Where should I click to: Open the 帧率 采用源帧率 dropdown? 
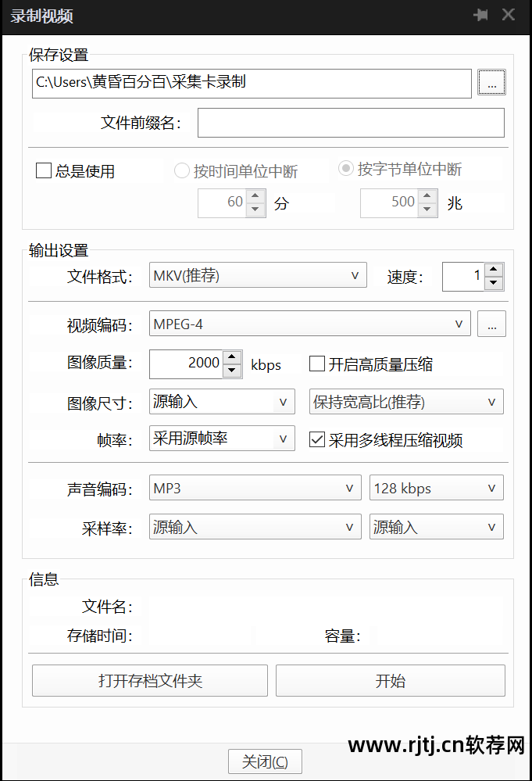coord(222,439)
